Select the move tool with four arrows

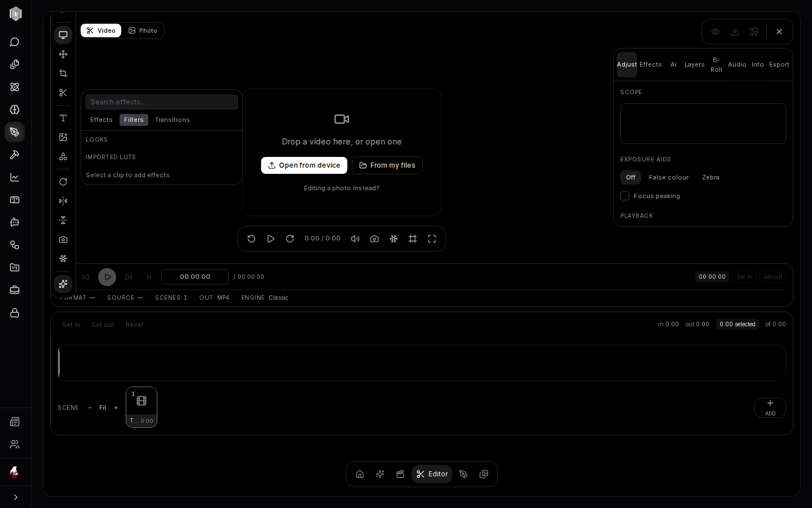click(x=63, y=54)
